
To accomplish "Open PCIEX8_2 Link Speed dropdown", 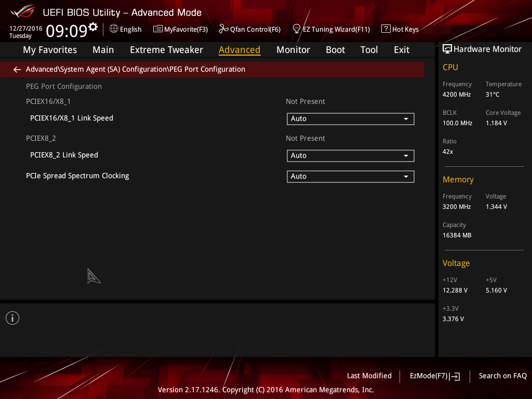I will 351,156.
